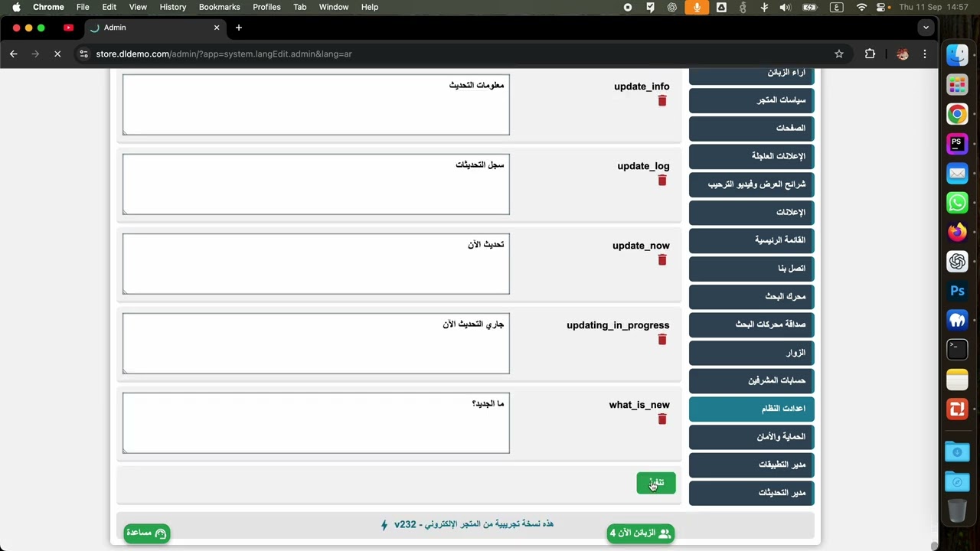Open the Chrome three-dot menu
The width and height of the screenshot is (980, 551).
tap(925, 54)
